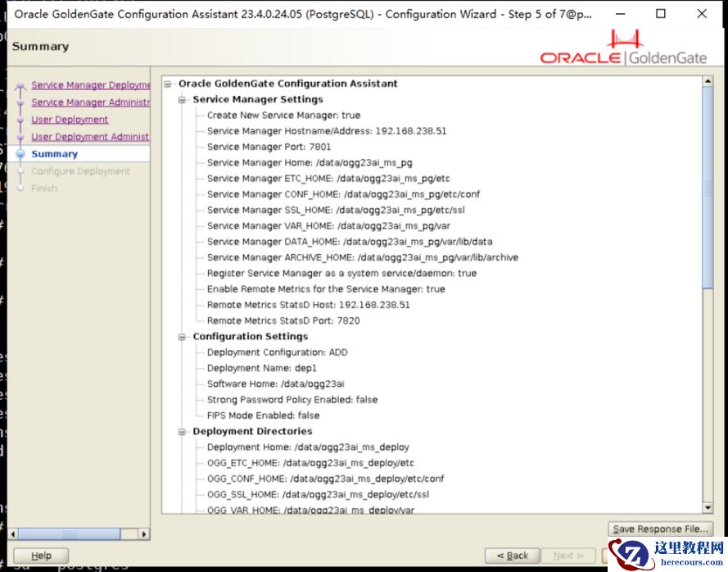The image size is (728, 572).
Task: Click the disabled Finish step
Action: click(44, 188)
